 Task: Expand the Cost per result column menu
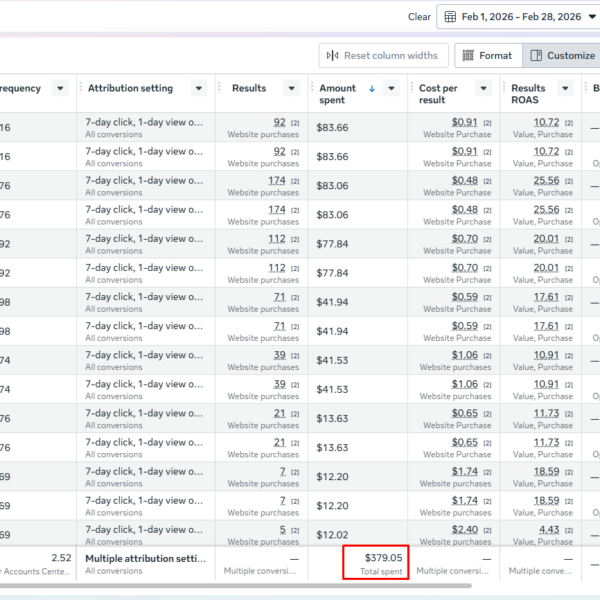click(482, 89)
